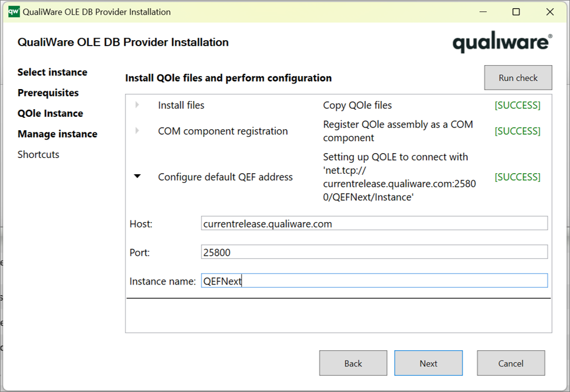Go to the Manage instance step
The height and width of the screenshot is (392, 570).
(58, 134)
